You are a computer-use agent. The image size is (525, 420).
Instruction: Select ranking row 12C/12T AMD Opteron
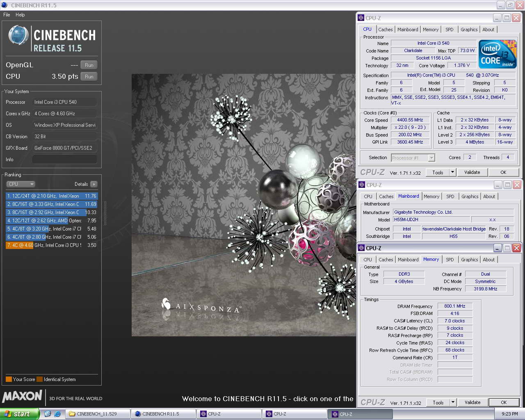52,221
